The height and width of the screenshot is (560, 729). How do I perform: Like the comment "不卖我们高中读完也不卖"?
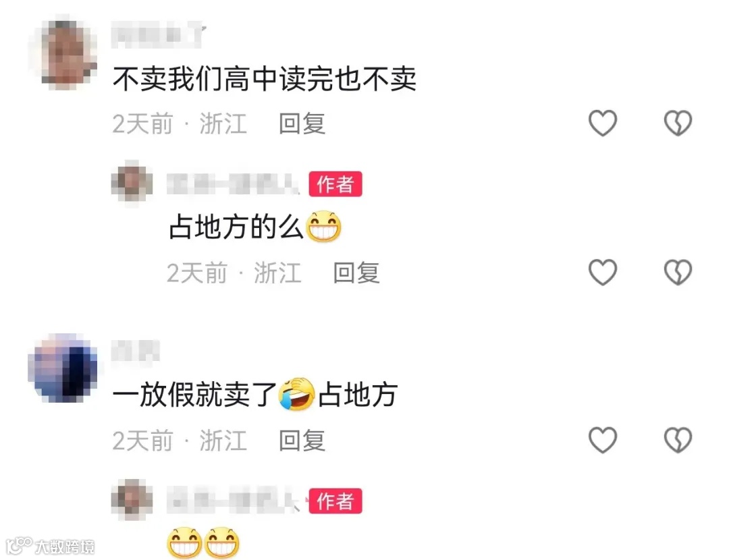(603, 123)
